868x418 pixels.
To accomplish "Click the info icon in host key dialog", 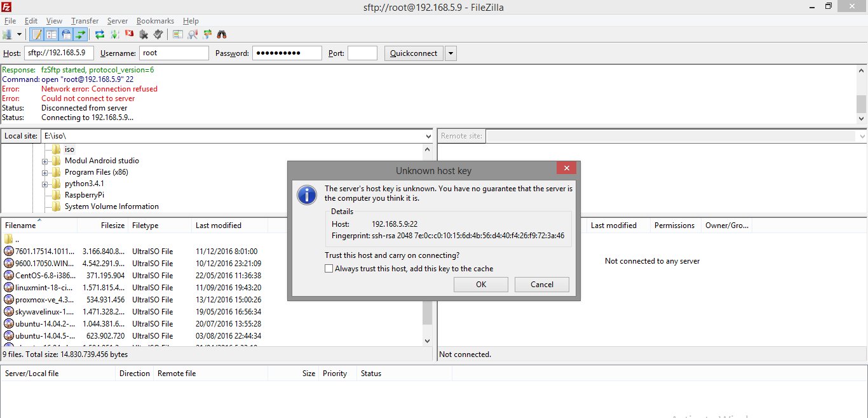I will [307, 194].
